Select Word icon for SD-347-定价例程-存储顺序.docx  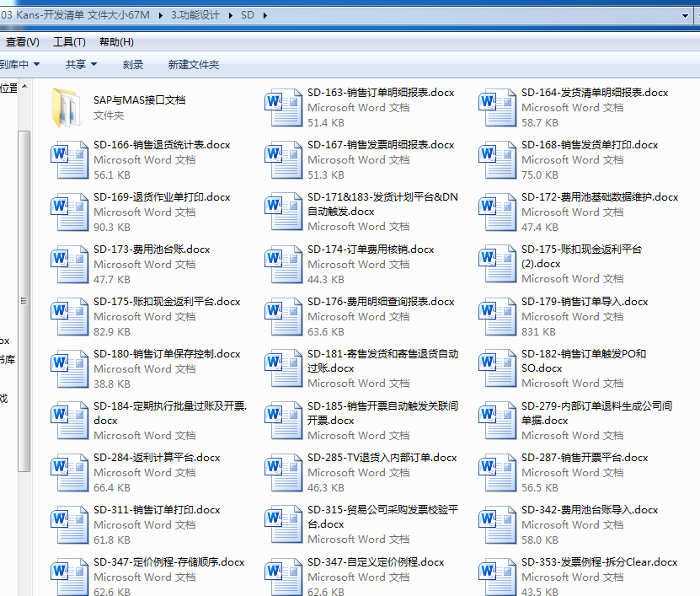click(69, 577)
